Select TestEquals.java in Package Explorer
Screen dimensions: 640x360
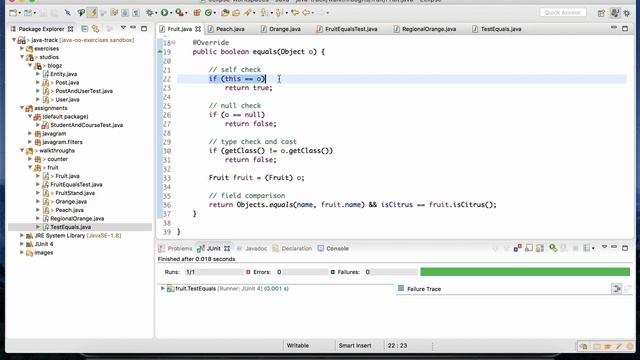coord(71,227)
